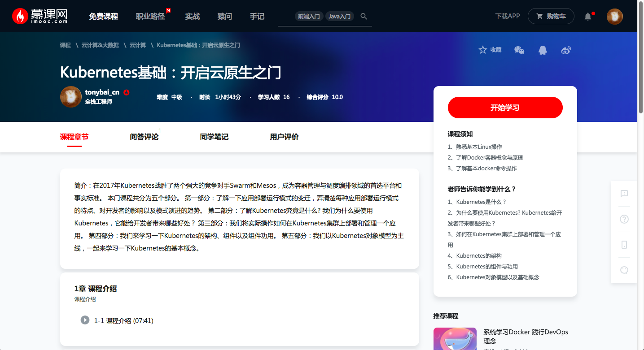Click the imooc flame logo

pyautogui.click(x=20, y=16)
